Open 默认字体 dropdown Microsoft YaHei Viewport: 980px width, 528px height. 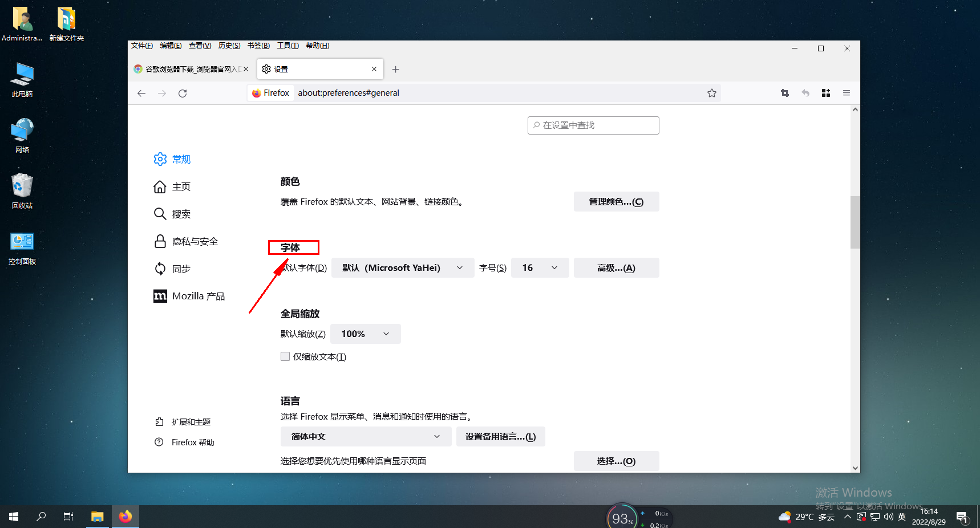click(403, 268)
